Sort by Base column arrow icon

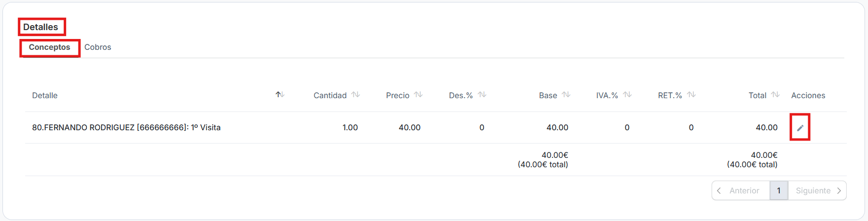[566, 95]
